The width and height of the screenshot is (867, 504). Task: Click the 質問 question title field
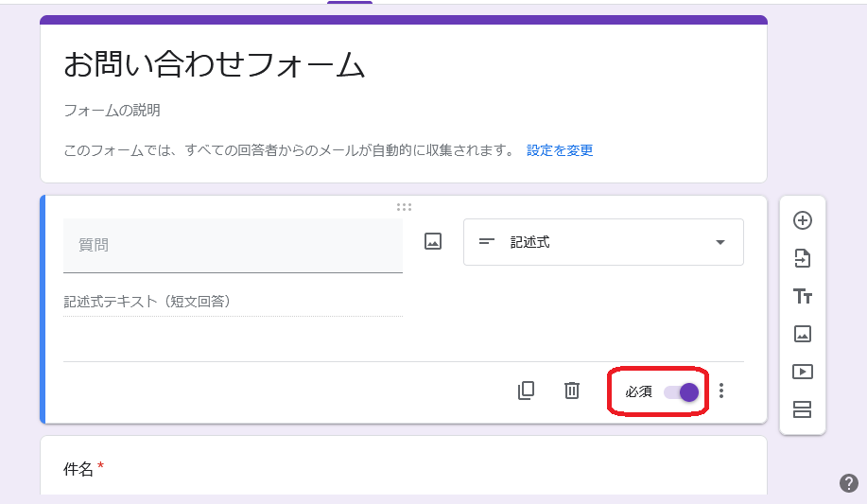click(233, 246)
